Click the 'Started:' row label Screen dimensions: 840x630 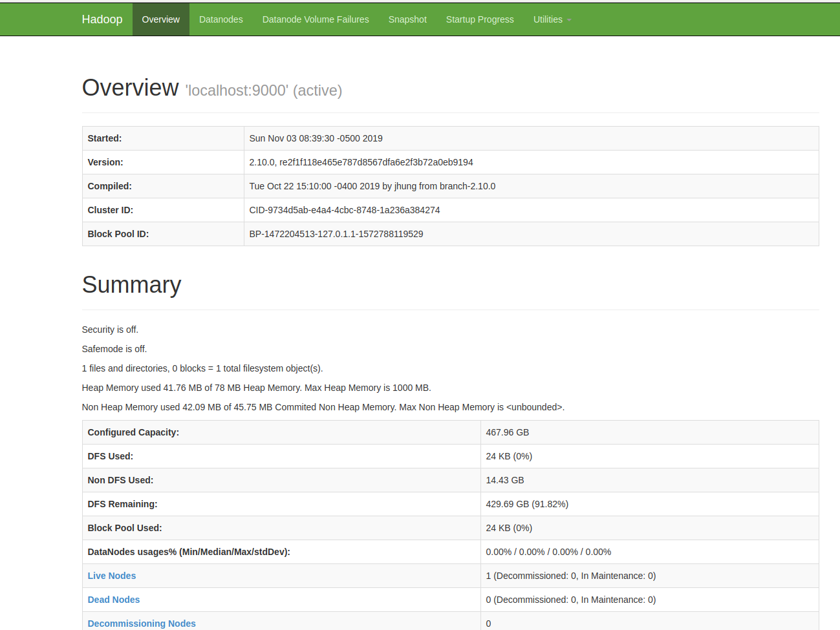(x=105, y=138)
